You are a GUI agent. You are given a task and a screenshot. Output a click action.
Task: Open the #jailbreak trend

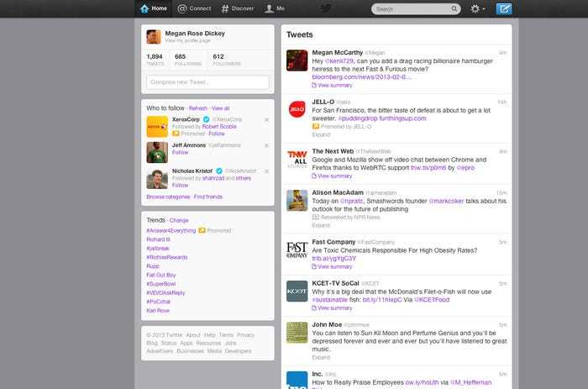158,249
